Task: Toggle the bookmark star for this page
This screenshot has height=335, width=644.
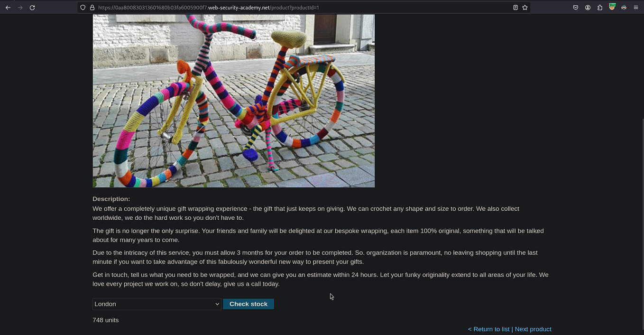Action: [x=525, y=8]
